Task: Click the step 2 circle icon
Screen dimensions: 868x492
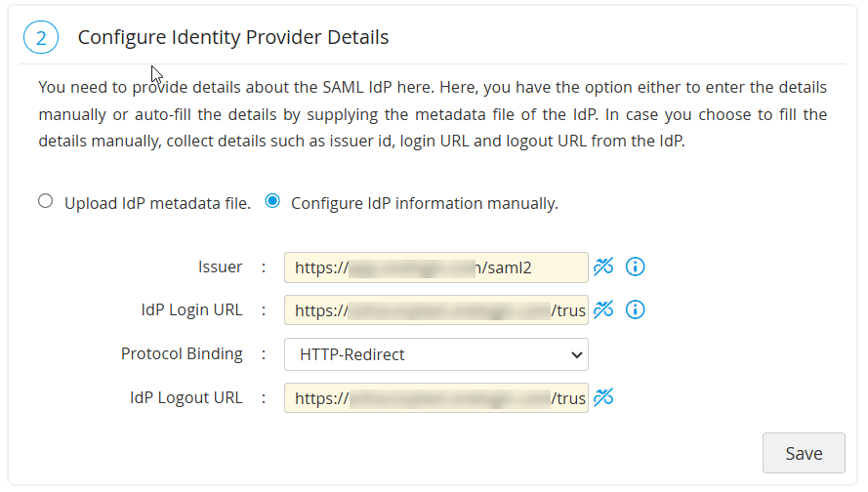Action: coord(41,38)
